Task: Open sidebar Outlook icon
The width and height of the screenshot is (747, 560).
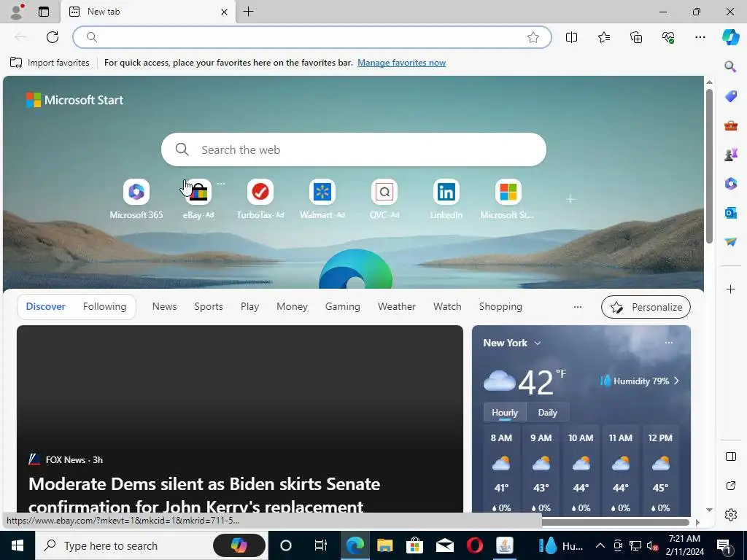Action: tap(730, 213)
